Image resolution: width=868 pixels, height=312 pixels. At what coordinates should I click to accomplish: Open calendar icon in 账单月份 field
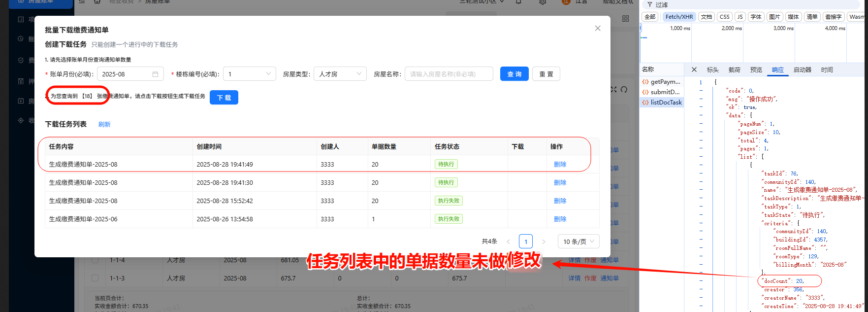pyautogui.click(x=155, y=74)
